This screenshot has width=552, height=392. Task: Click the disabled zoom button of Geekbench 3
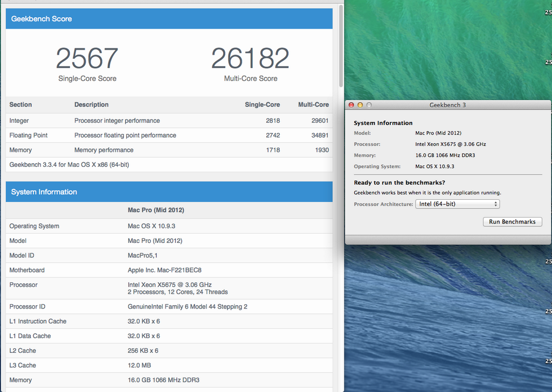click(369, 105)
